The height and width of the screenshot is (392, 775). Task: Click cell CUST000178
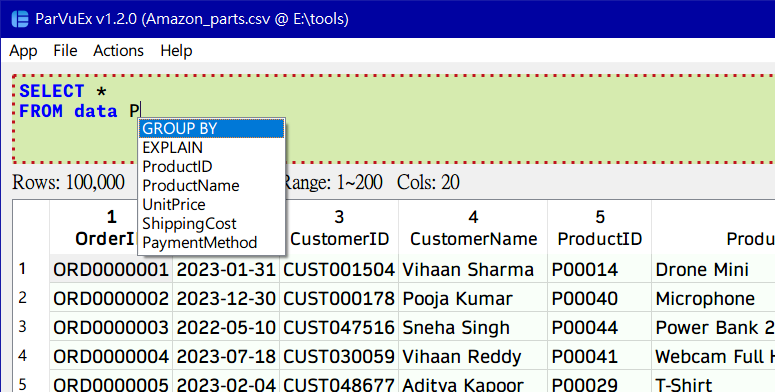tap(339, 299)
